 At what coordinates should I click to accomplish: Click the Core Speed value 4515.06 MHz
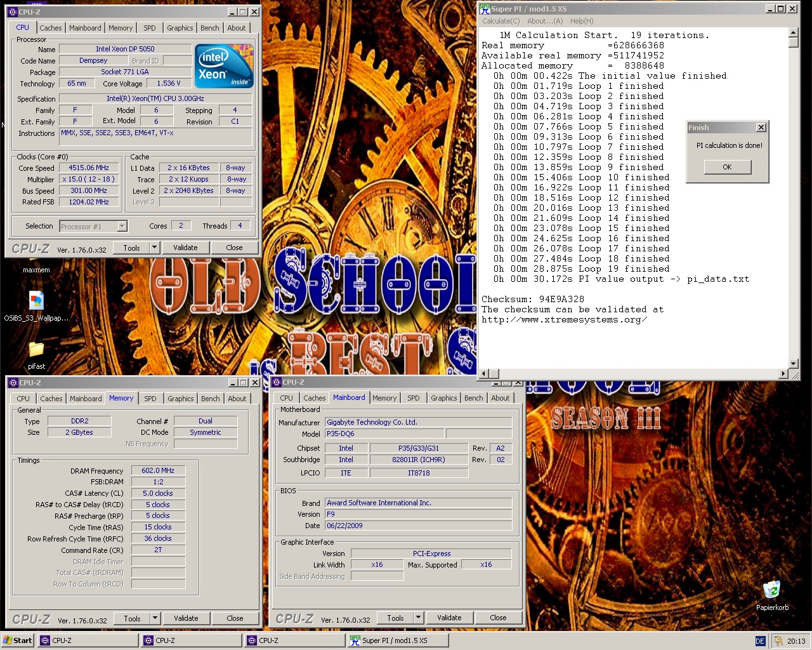click(89, 168)
